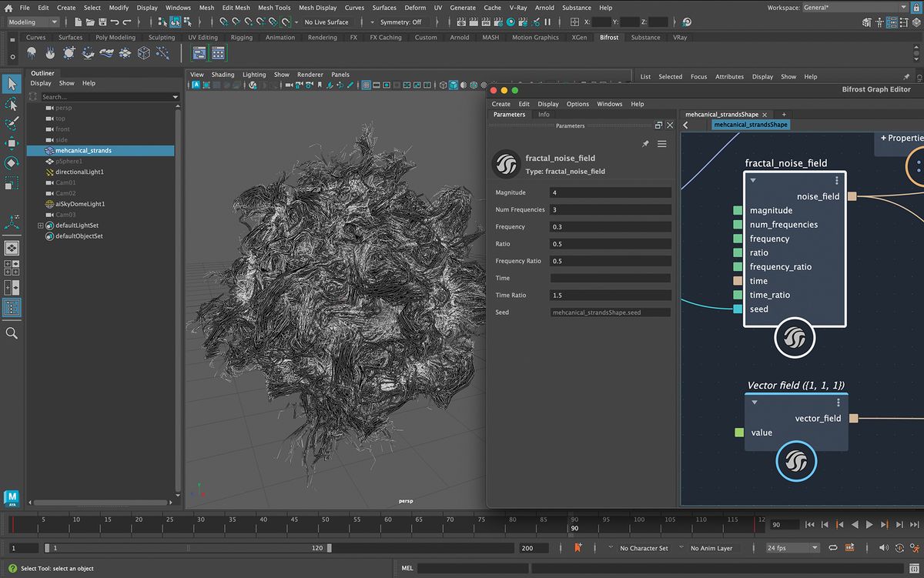Enable the loop playback icon near the timeline
924x578 pixels.
pos(833,547)
